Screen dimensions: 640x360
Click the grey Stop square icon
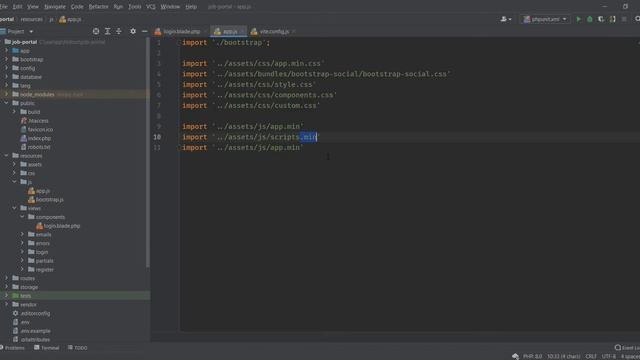click(624, 19)
